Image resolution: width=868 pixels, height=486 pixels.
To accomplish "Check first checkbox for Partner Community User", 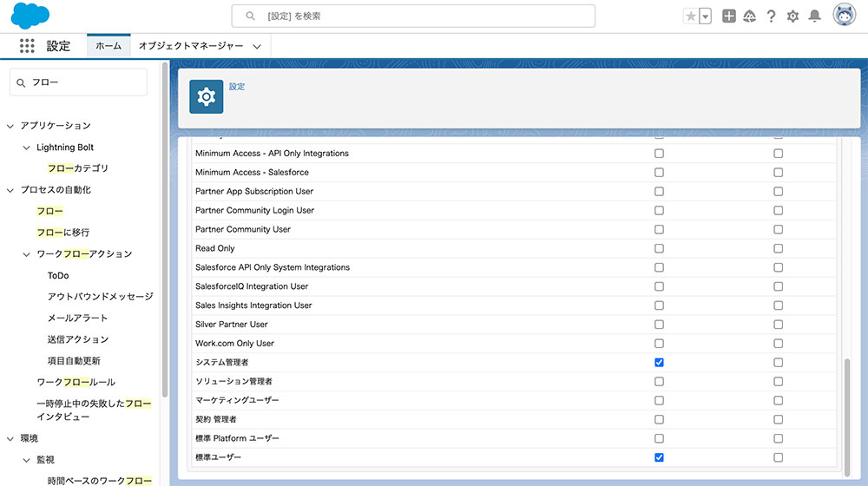I will coord(659,230).
